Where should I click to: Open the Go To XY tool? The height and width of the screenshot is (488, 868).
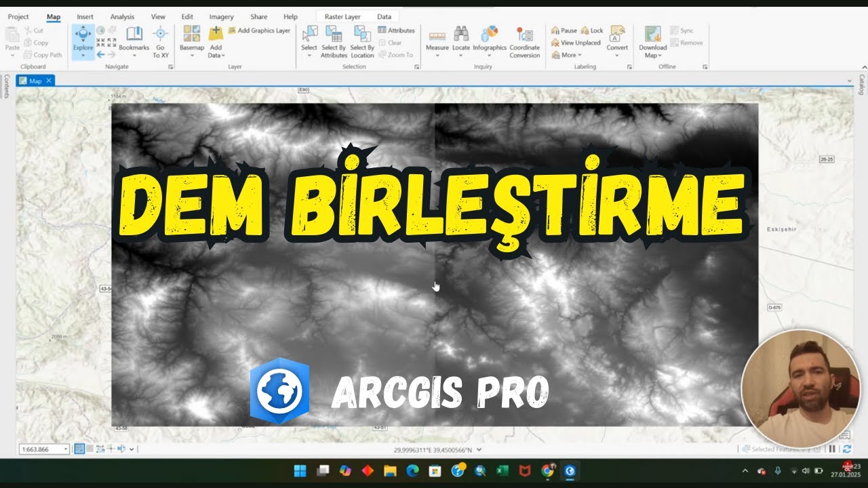[160, 41]
